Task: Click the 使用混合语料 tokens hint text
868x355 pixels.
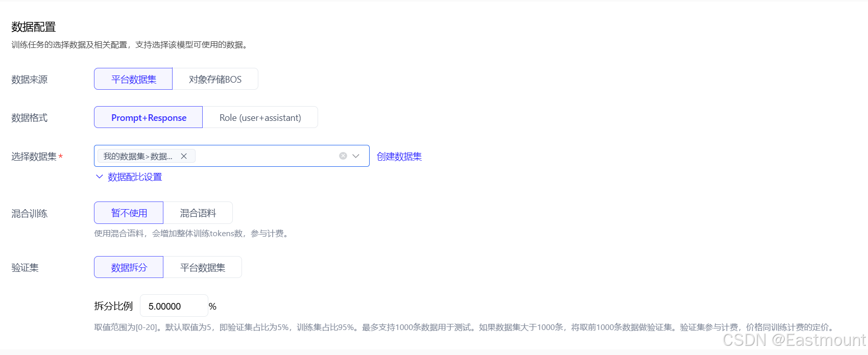Action: pos(192,234)
